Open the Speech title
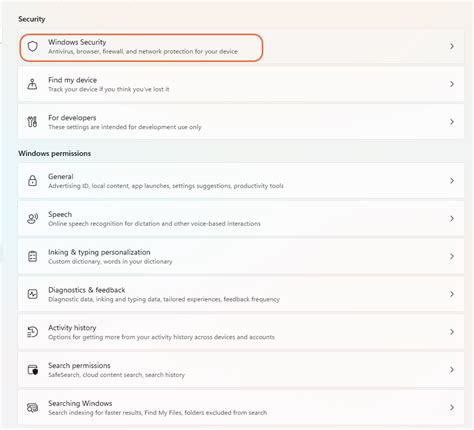Viewport: 474px width, 430px height. (x=60, y=214)
